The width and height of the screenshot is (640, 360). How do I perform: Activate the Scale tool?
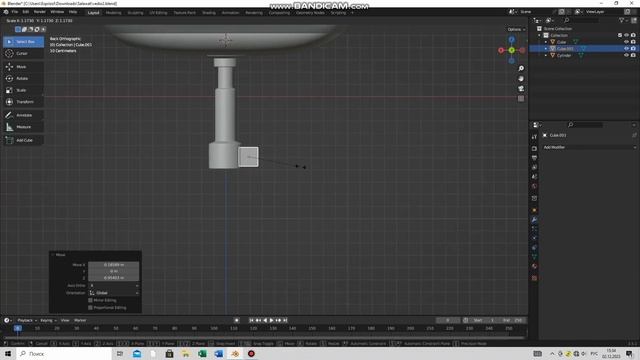[x=24, y=90]
